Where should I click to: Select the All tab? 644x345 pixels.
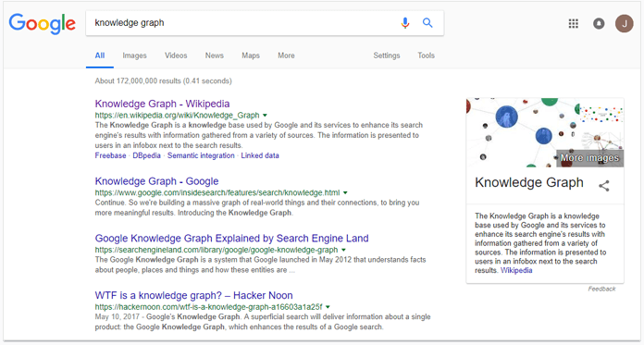100,55
